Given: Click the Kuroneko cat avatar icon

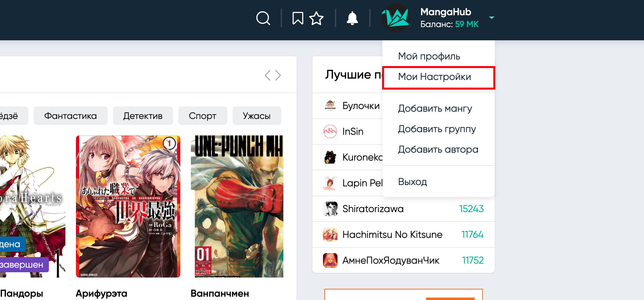Looking at the screenshot, I should [330, 157].
